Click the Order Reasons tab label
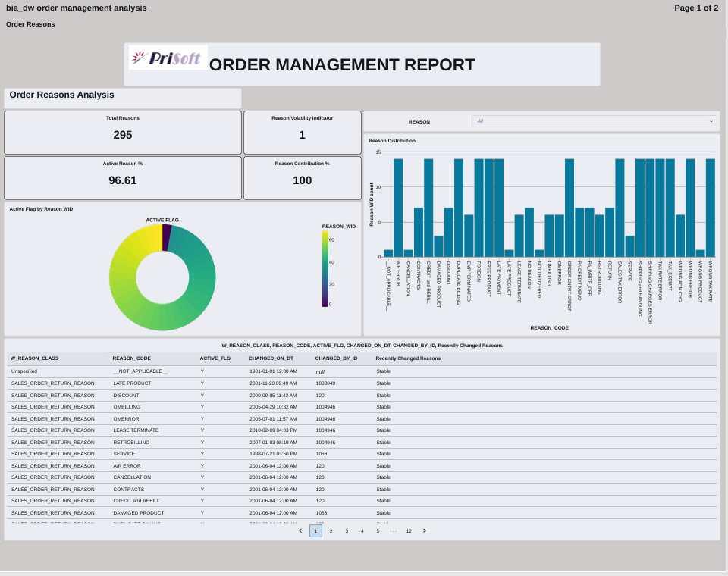 [x=30, y=24]
